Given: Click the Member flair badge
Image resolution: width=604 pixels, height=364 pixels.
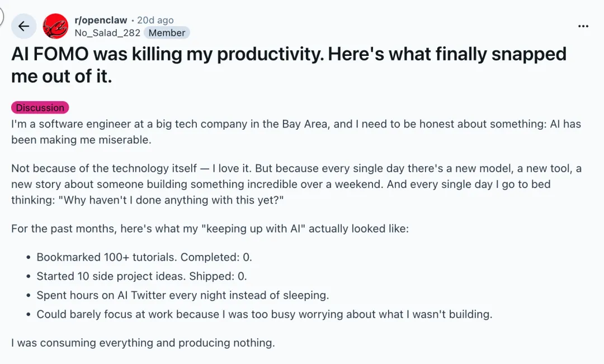Looking at the screenshot, I should click(x=167, y=33).
